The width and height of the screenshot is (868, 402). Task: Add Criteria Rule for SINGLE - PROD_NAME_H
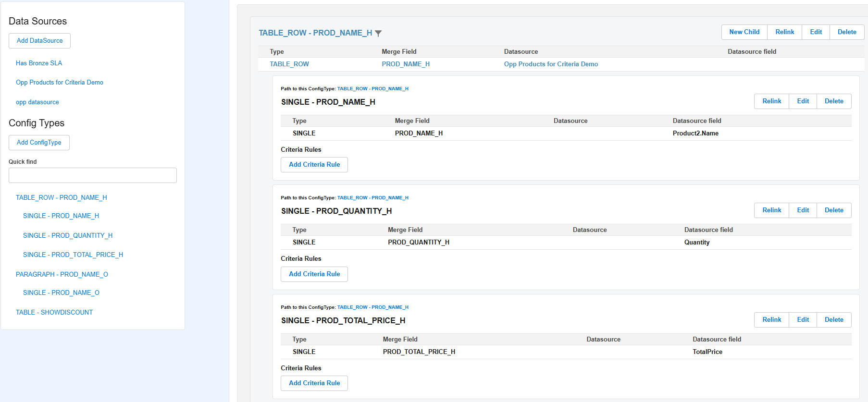[314, 165]
